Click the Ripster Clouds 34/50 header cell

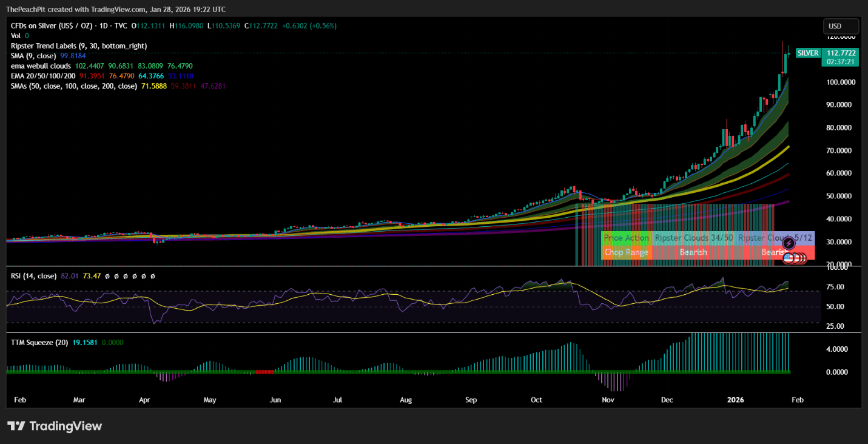coord(693,238)
